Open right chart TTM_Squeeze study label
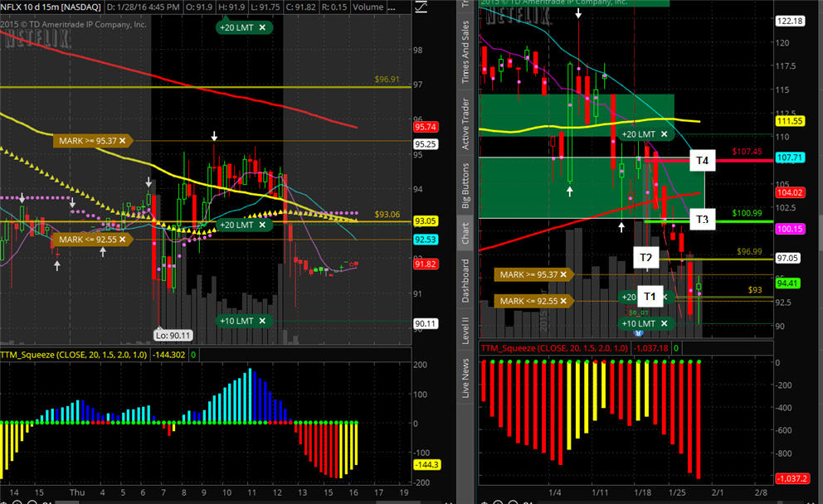823x504 pixels. pos(554,348)
